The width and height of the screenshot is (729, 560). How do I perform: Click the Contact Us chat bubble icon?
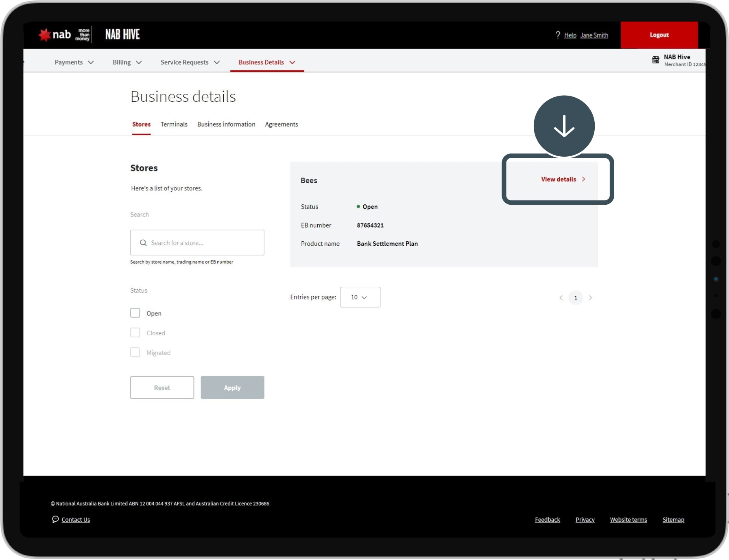coord(55,519)
